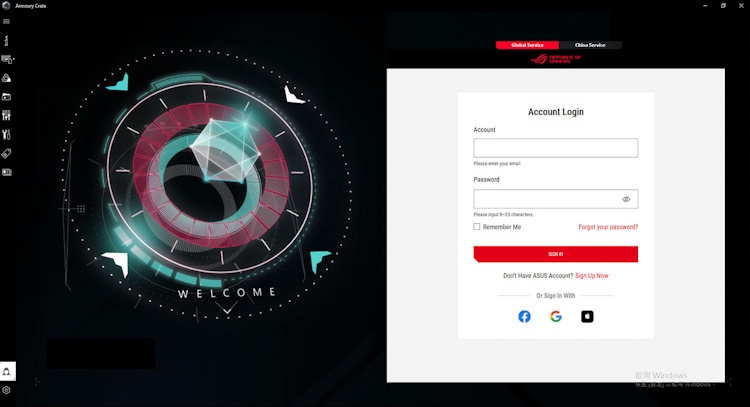Open the highlighted user account icon
Viewport: 750px width, 407px height.
(7, 371)
